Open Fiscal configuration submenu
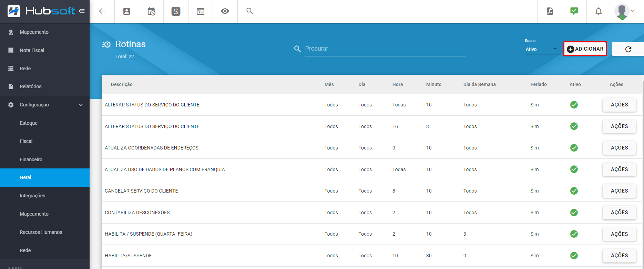 pyautogui.click(x=45, y=141)
